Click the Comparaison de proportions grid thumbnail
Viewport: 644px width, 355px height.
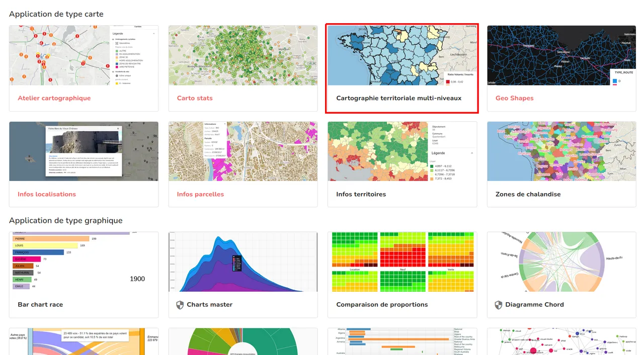(402, 261)
